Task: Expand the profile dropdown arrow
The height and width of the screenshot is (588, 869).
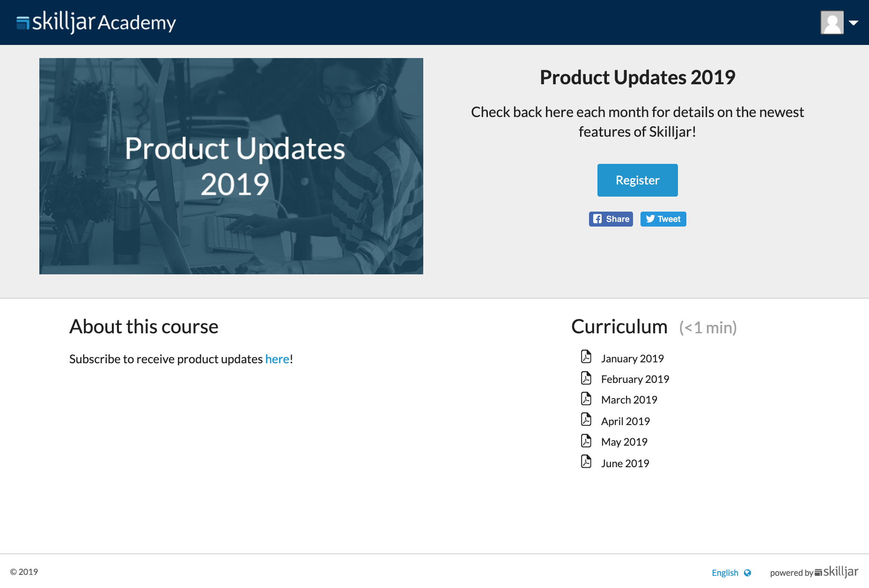Action: pyautogui.click(x=854, y=22)
